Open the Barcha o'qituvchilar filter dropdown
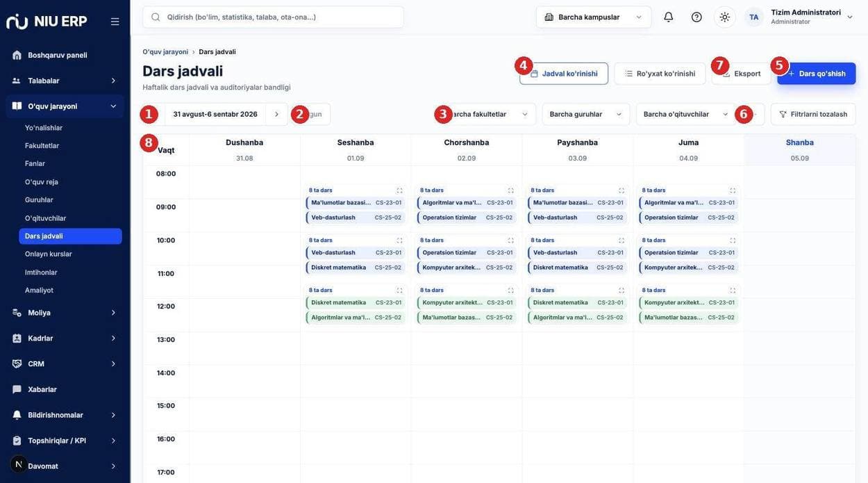This screenshot has height=483, width=868. 686,114
